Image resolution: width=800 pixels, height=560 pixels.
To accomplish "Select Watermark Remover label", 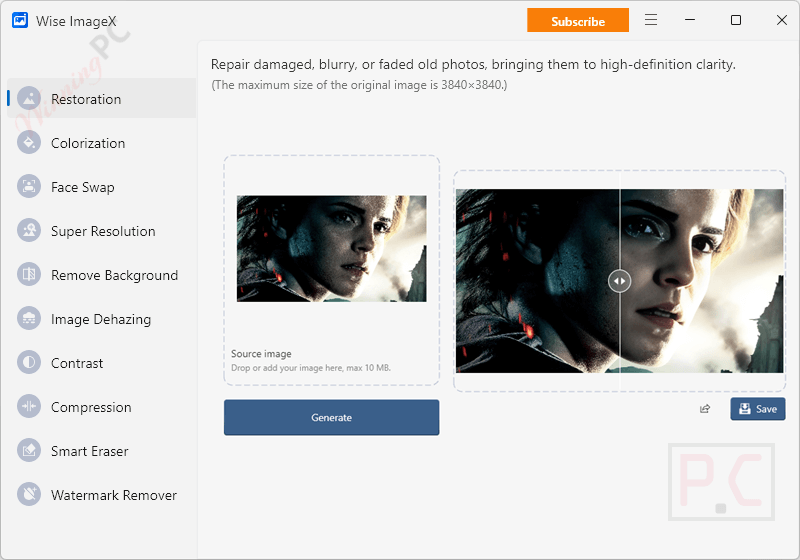I will click(x=114, y=495).
